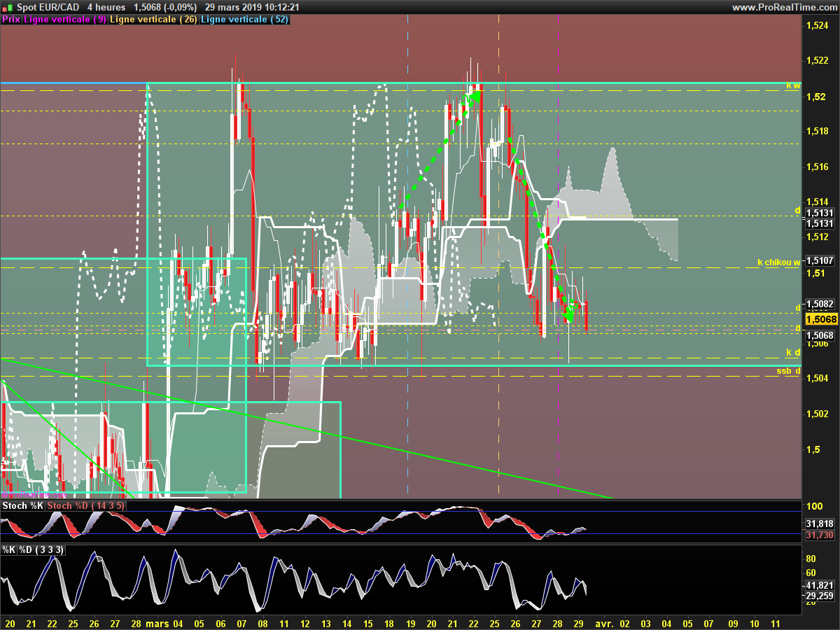The height and width of the screenshot is (630, 840).
Task: Open the www.ProRealTime.com link
Action: (x=785, y=7)
